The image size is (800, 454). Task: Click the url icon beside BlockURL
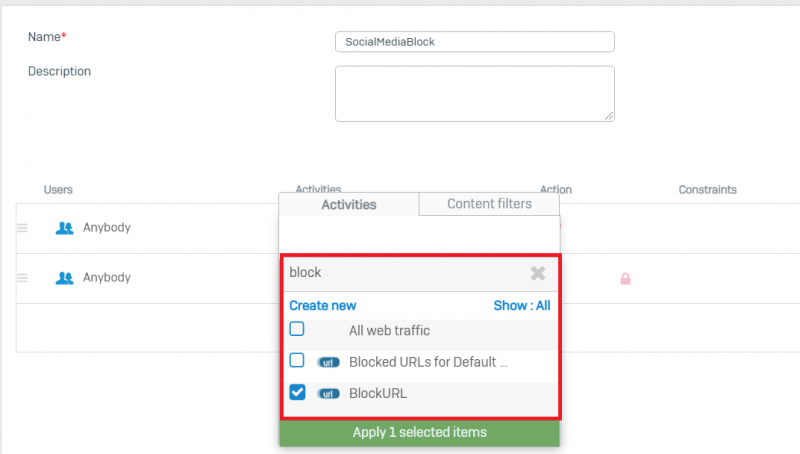[x=328, y=394]
